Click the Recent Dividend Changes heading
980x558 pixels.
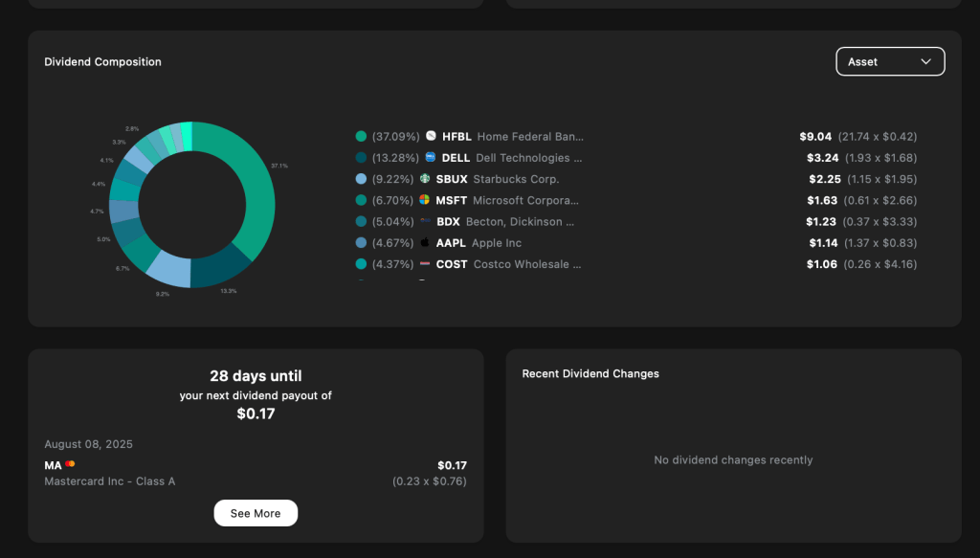click(590, 373)
